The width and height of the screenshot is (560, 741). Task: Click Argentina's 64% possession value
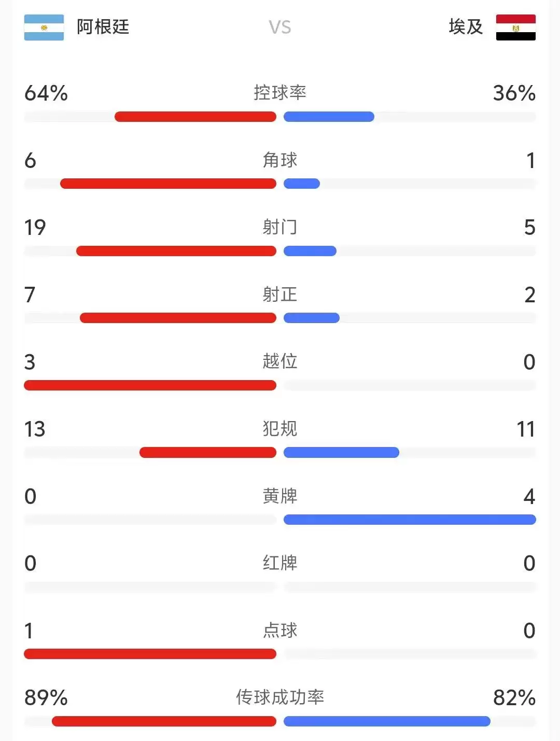tap(46, 93)
